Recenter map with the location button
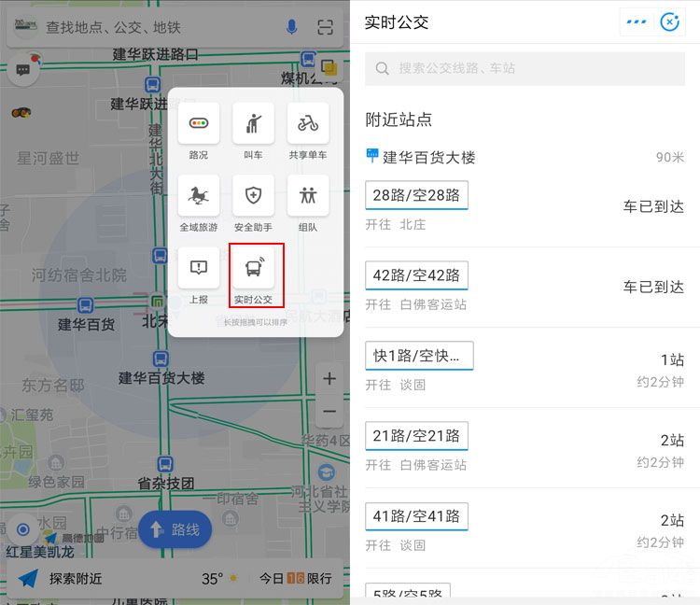 pos(24,530)
